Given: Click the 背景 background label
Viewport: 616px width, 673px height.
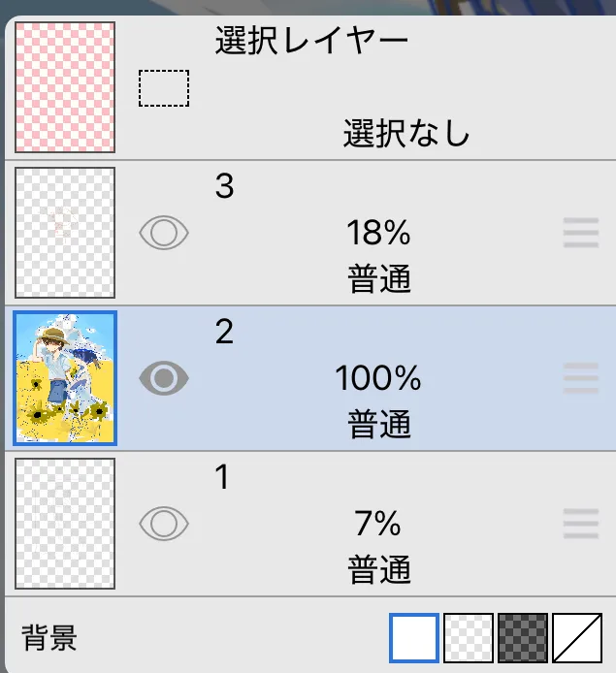Looking at the screenshot, I should point(49,638).
